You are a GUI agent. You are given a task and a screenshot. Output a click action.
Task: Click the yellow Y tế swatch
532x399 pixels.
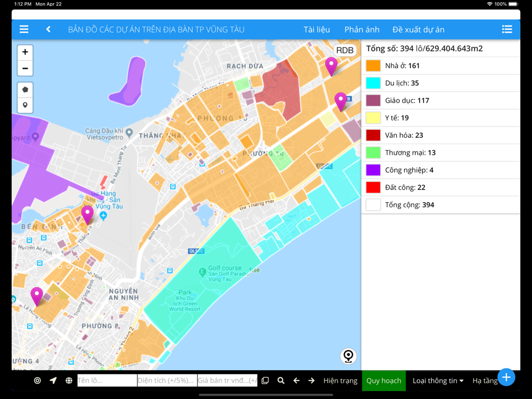[x=373, y=118]
